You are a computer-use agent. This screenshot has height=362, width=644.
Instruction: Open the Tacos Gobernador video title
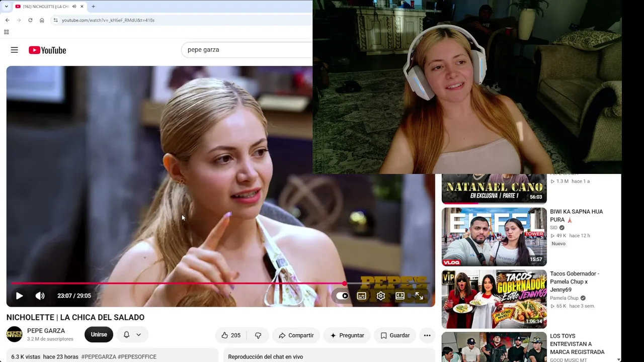point(575,282)
